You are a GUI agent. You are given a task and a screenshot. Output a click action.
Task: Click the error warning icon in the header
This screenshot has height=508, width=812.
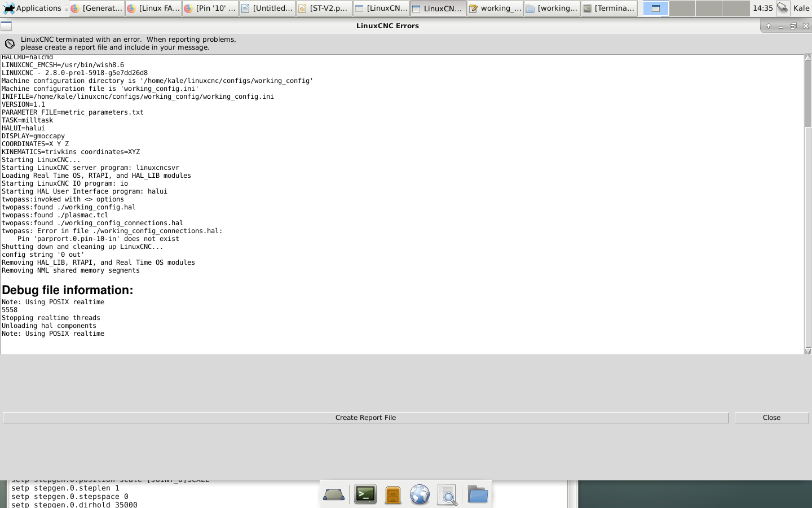pyautogui.click(x=10, y=43)
